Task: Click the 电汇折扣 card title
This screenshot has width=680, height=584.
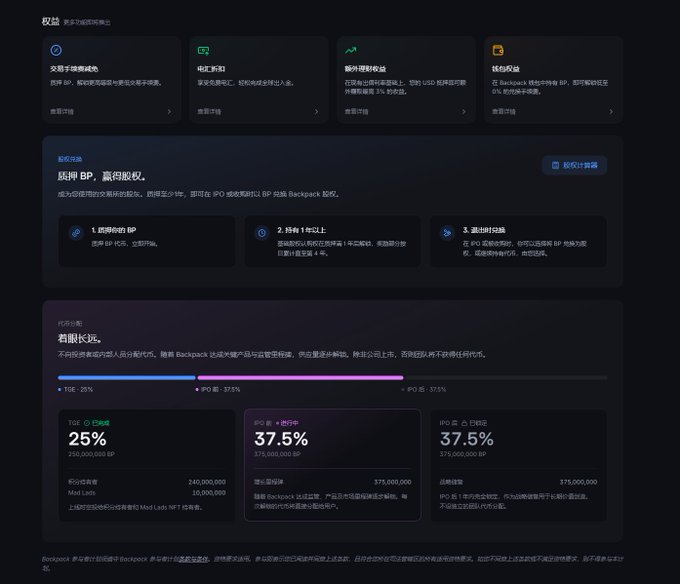Action: tap(211, 69)
